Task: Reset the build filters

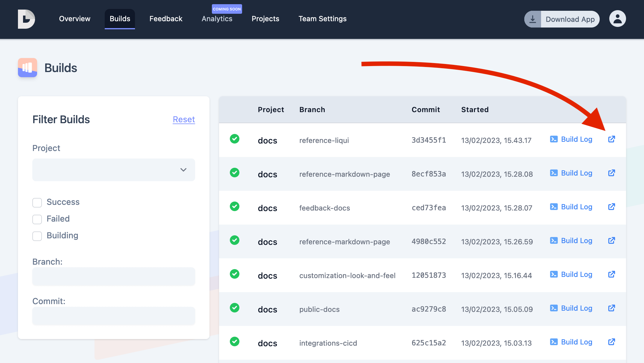Action: tap(184, 119)
